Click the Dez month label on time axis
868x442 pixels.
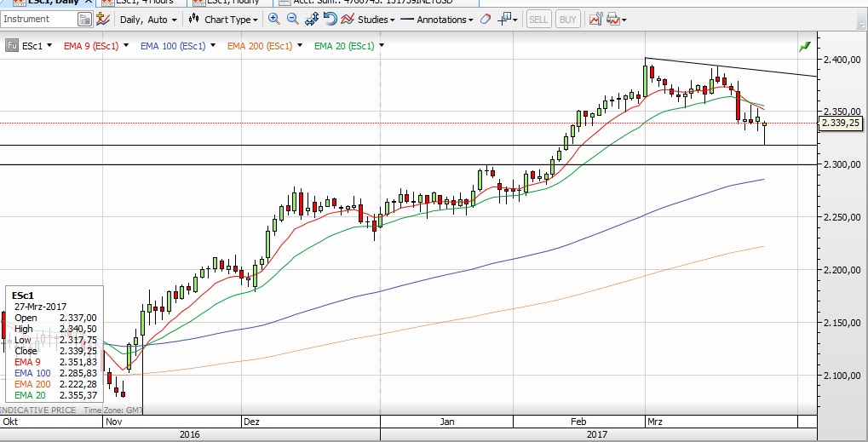[251, 422]
